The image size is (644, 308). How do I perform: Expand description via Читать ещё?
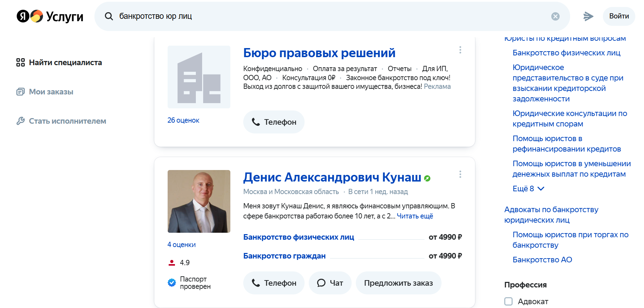pyautogui.click(x=415, y=216)
